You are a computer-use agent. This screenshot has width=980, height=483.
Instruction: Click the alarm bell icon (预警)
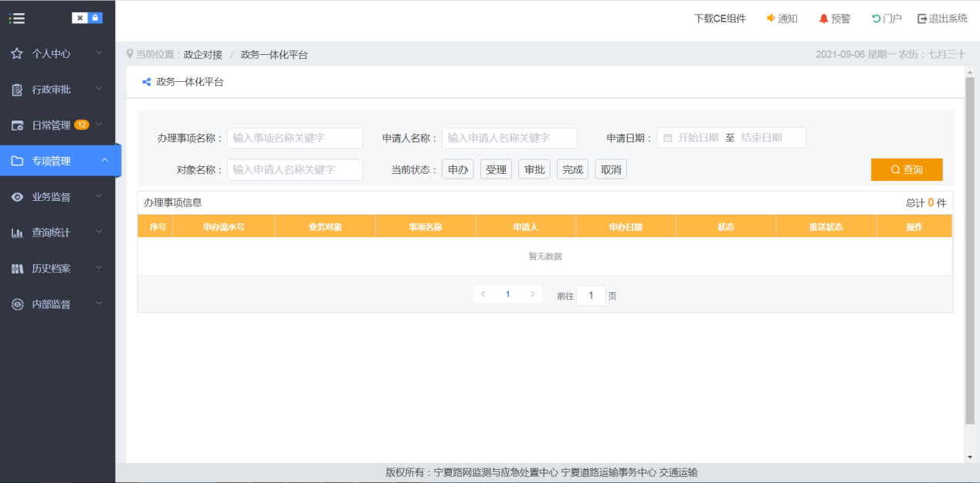823,19
